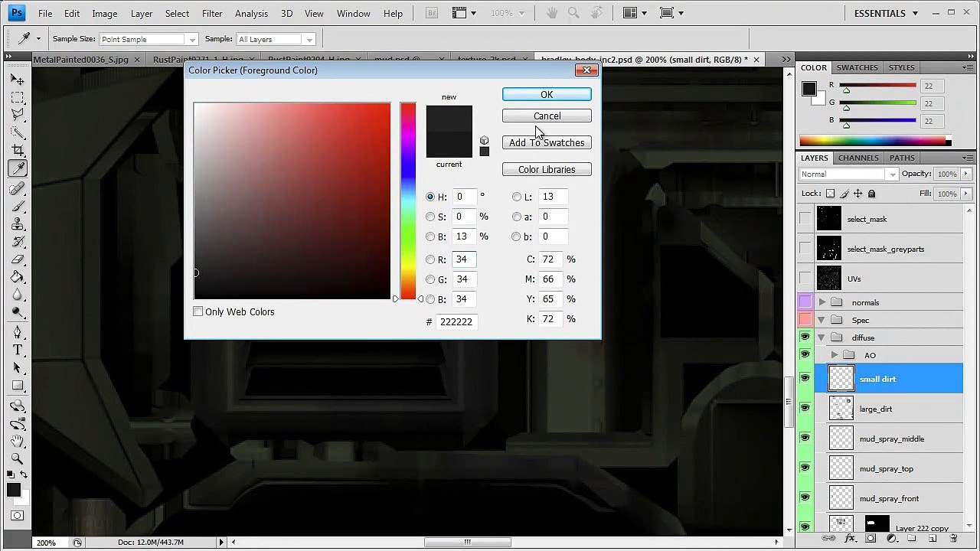Image resolution: width=980 pixels, height=551 pixels.
Task: Select the Zoom tool in the toolbox
Action: (18, 458)
